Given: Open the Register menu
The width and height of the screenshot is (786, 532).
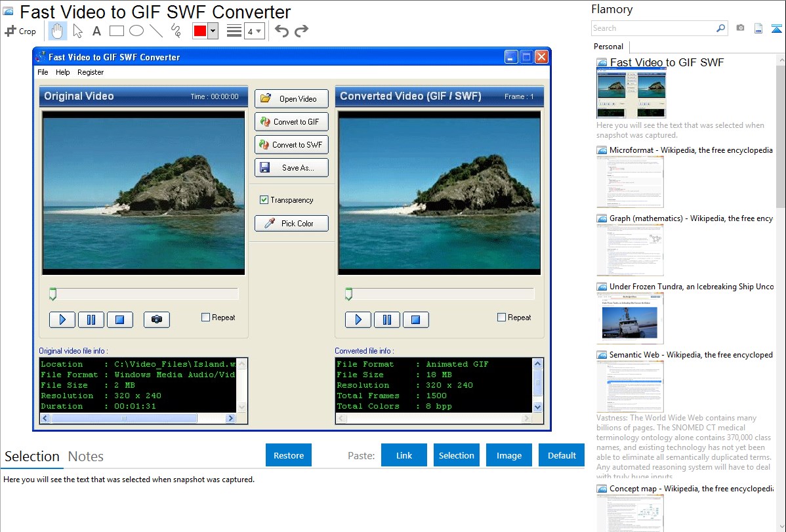Looking at the screenshot, I should point(91,72).
